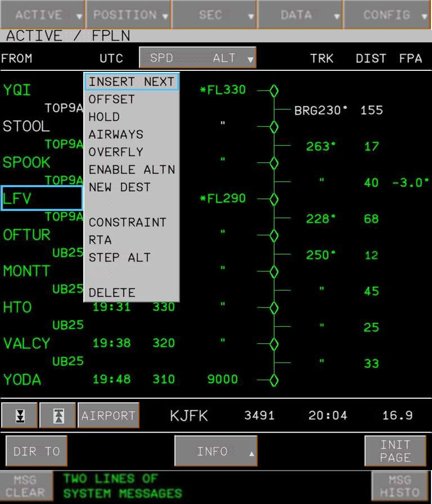This screenshot has height=504, width=432.
Task: Choose STEP ALT menu entry
Action: tap(120, 257)
